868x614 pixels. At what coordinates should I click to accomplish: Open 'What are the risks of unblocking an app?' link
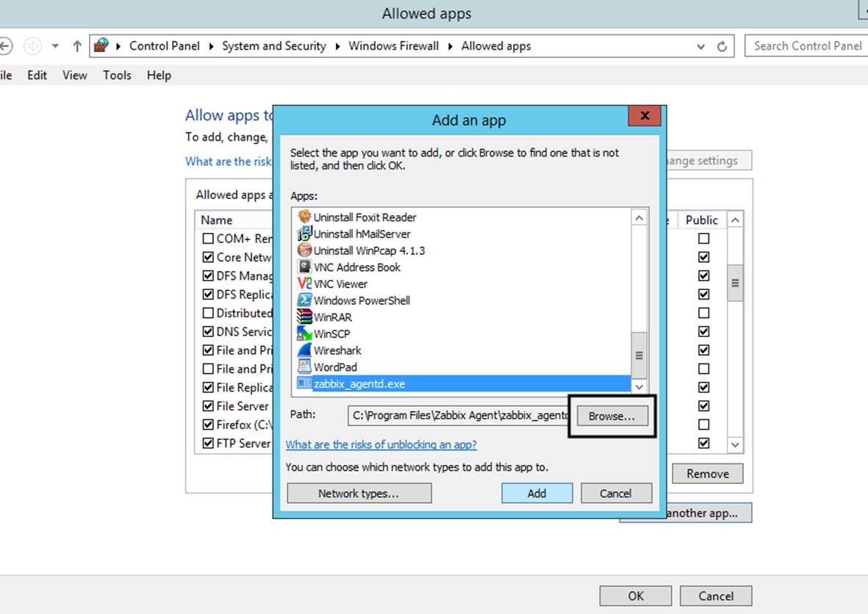tap(381, 444)
